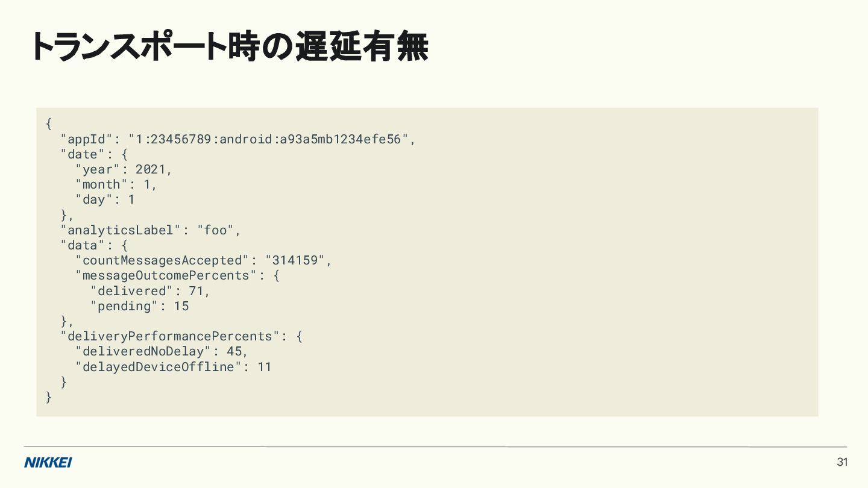Click the "month": 1 line
The width and height of the screenshot is (868, 488).
point(116,184)
